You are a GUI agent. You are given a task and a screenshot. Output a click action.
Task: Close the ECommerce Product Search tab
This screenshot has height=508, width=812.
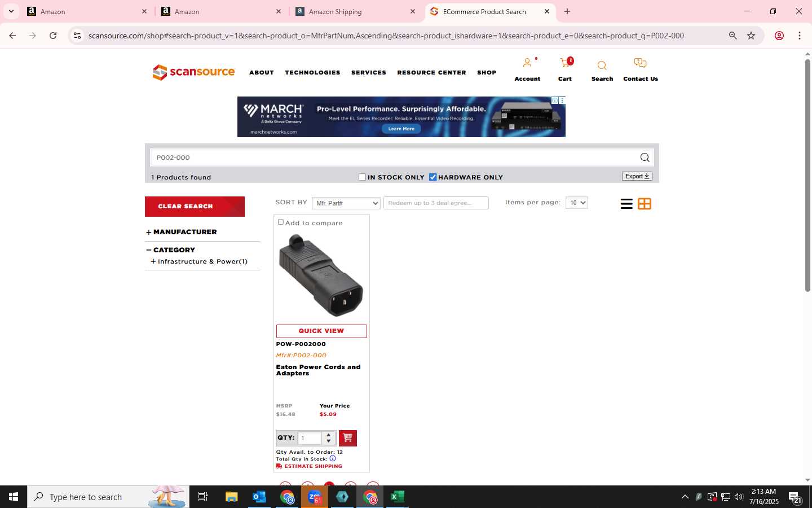pos(546,11)
